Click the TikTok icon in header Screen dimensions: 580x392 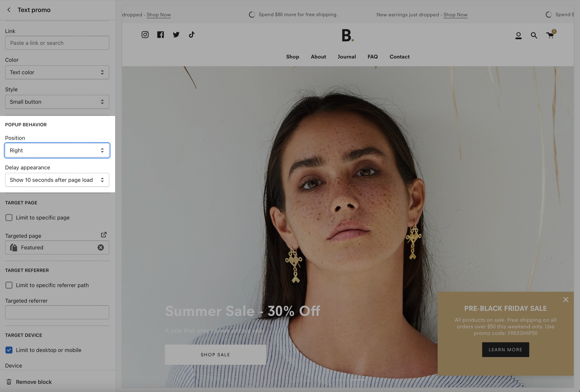[x=192, y=35]
